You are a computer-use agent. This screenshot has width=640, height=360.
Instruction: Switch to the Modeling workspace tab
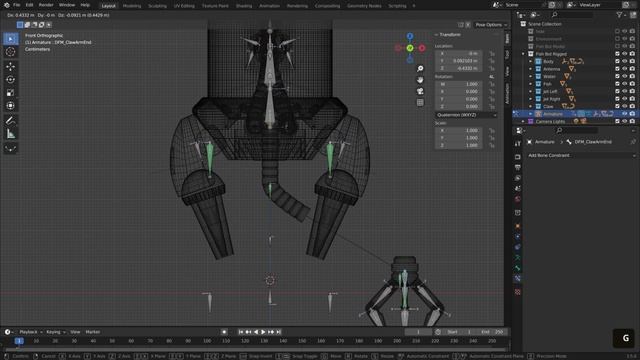point(131,6)
